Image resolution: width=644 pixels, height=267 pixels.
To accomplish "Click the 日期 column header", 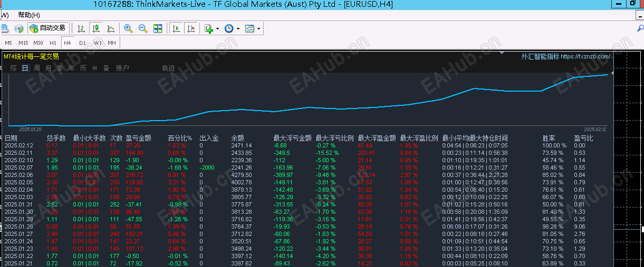I will pos(11,138).
